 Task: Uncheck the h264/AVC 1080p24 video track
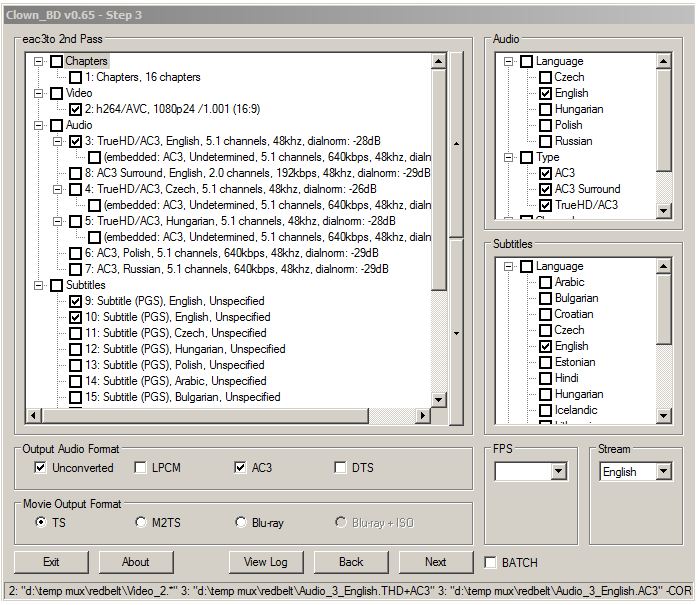click(75, 110)
